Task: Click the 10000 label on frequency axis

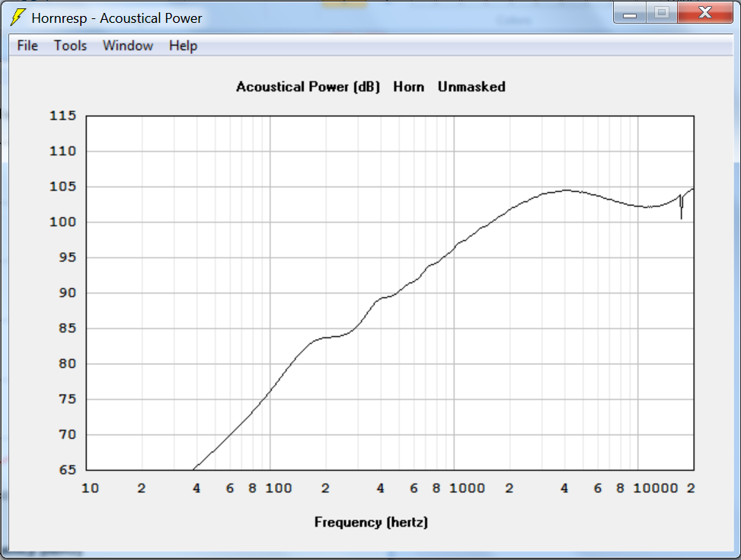Action: pyautogui.click(x=656, y=488)
